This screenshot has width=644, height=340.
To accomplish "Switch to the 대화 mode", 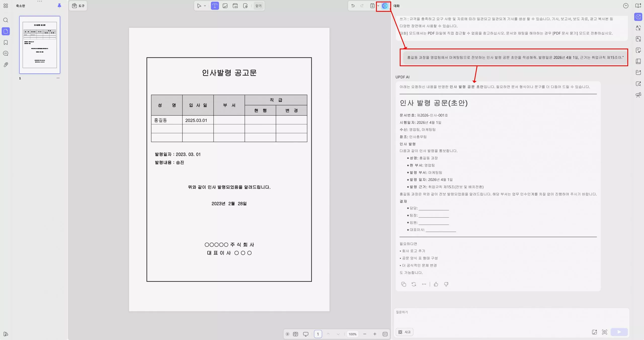I will [397, 6].
